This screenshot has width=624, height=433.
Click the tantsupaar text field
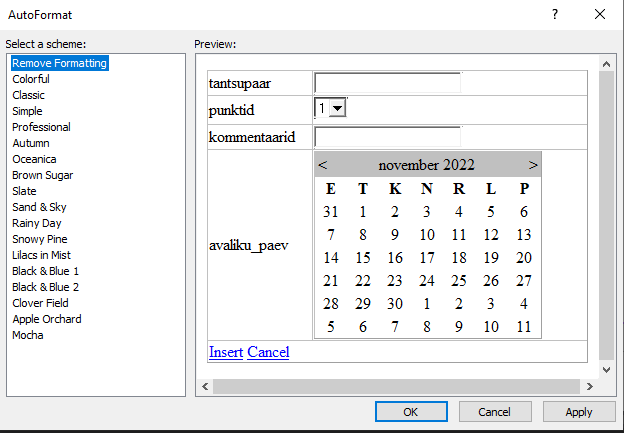click(387, 82)
